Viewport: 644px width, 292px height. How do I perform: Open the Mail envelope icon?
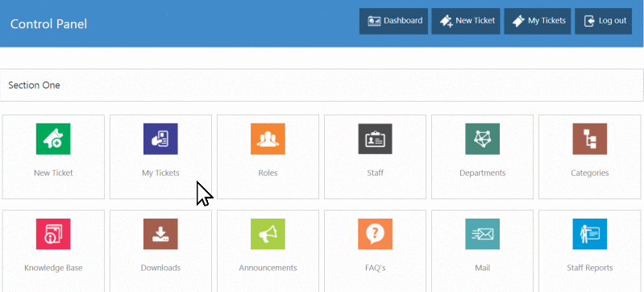tap(483, 234)
